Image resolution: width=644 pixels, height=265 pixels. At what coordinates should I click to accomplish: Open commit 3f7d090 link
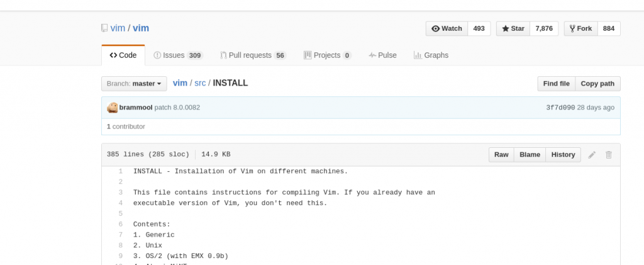pos(560,108)
